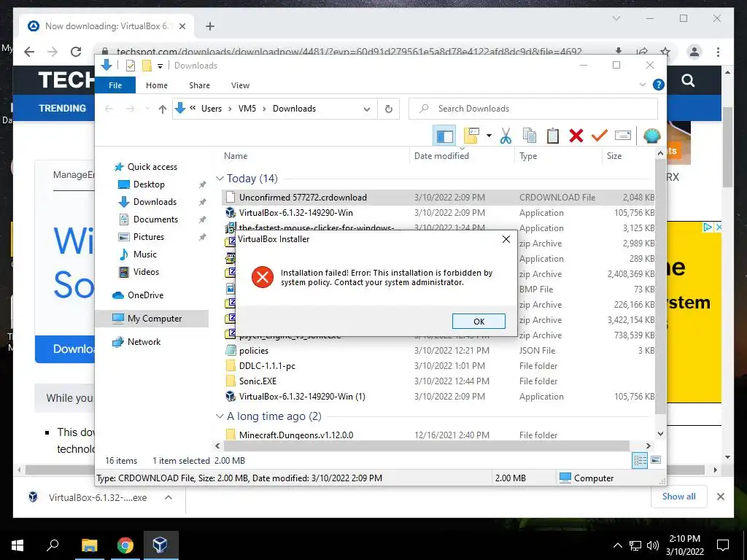The width and height of the screenshot is (747, 560).
Task: Sort by the Date modified column header
Action: tap(441, 156)
